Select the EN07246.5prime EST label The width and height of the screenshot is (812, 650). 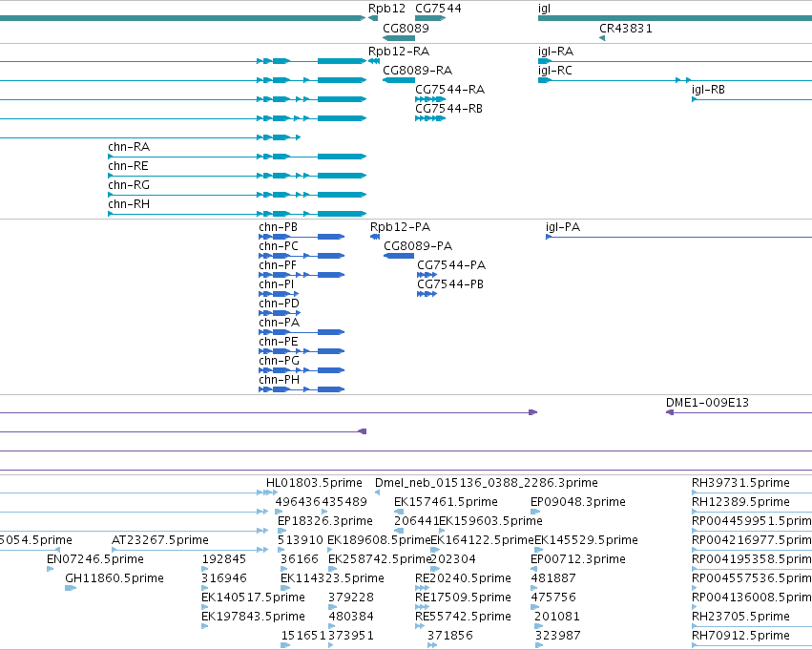pos(95,559)
